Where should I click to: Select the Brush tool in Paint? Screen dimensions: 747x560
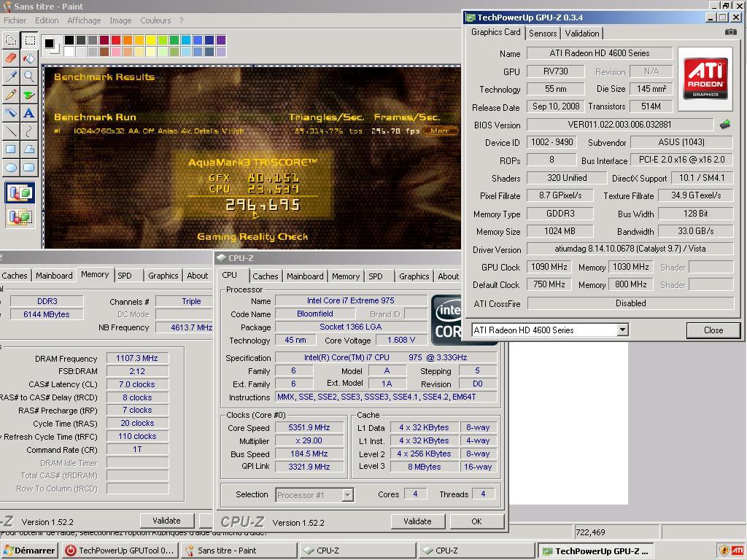coord(29,95)
